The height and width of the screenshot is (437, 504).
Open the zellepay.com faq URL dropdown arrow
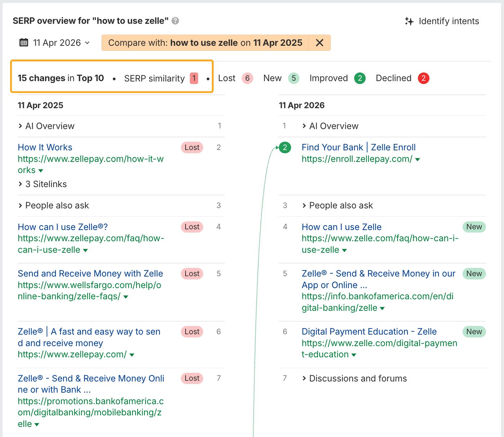(85, 250)
